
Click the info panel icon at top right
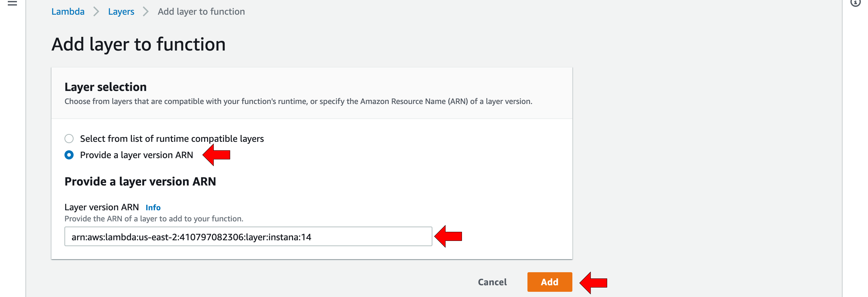(x=856, y=3)
